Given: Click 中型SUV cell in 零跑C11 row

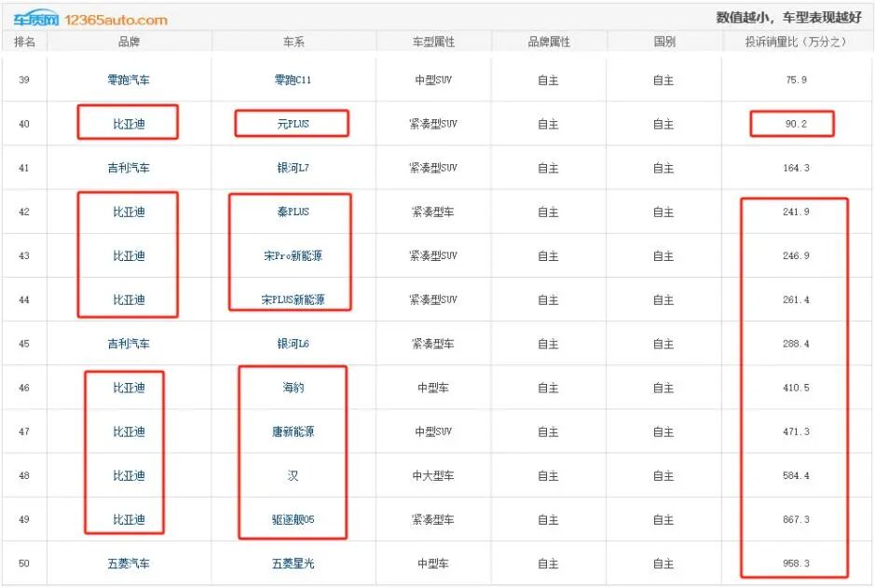Looking at the screenshot, I should [x=433, y=80].
